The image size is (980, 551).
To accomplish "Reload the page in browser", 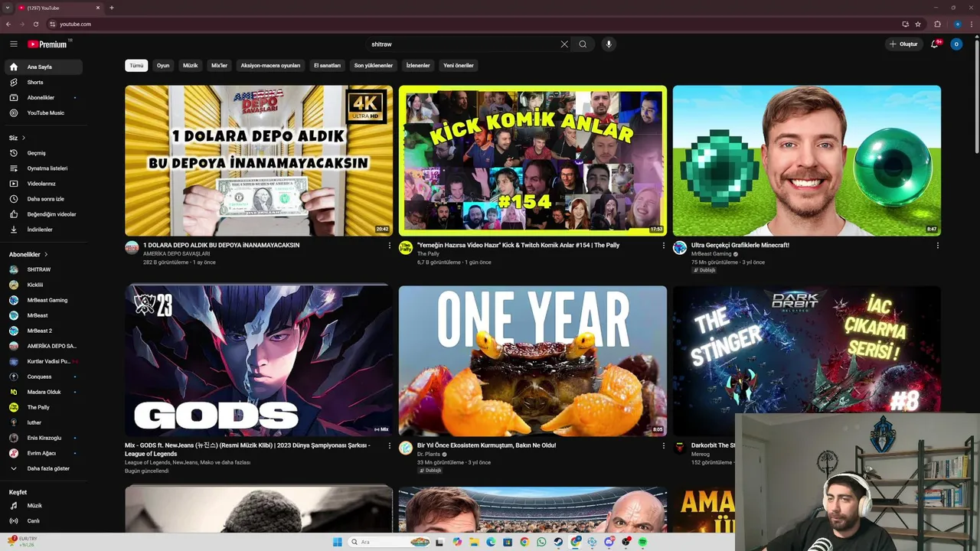I will tap(35, 24).
